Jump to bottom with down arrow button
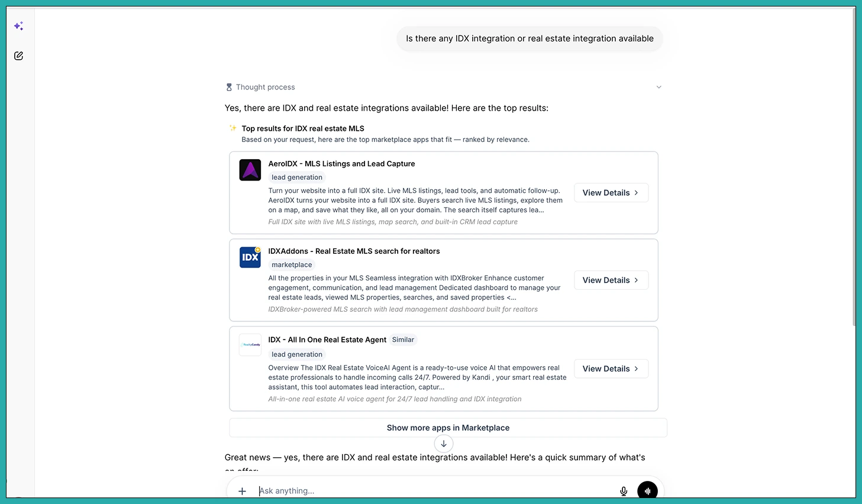 [x=444, y=444]
